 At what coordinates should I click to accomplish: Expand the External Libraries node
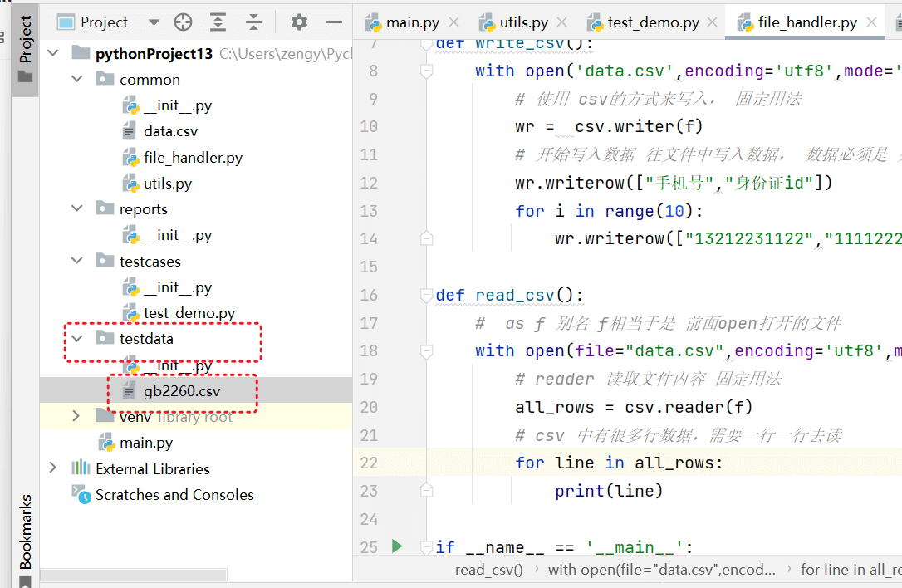coord(53,468)
